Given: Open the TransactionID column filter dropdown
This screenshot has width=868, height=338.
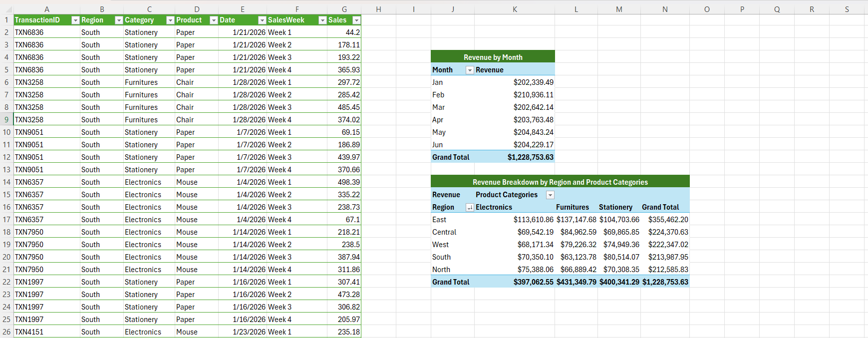Looking at the screenshot, I should (75, 20).
